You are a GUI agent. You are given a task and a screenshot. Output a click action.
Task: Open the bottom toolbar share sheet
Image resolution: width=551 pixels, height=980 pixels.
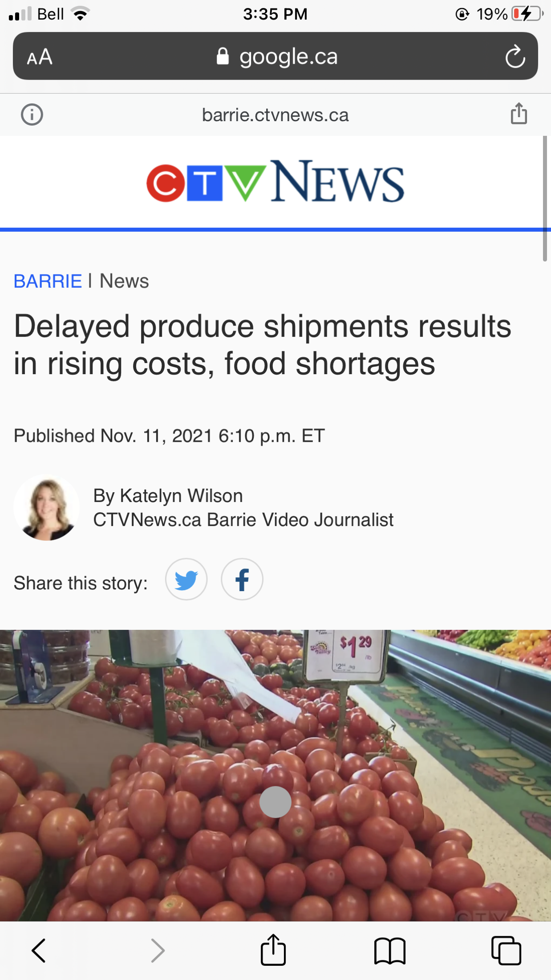coord(273,950)
